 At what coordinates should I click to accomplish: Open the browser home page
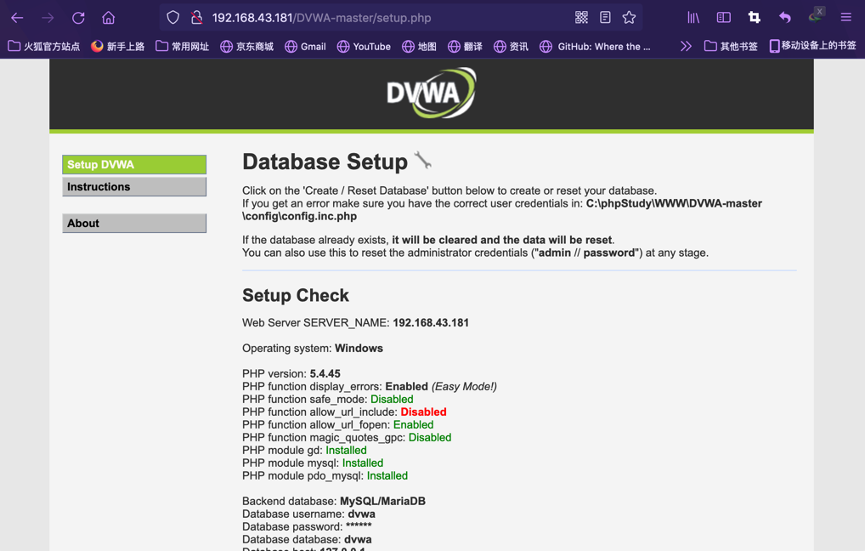click(108, 18)
